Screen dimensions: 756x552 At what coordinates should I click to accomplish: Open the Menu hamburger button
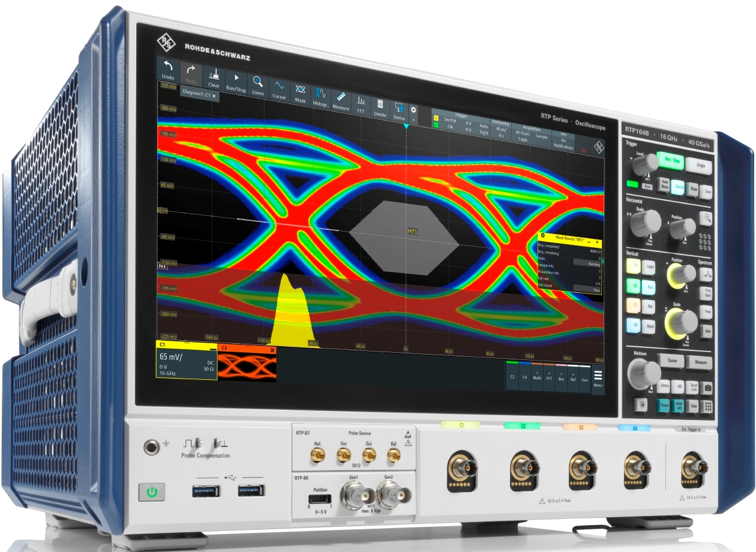[x=598, y=379]
